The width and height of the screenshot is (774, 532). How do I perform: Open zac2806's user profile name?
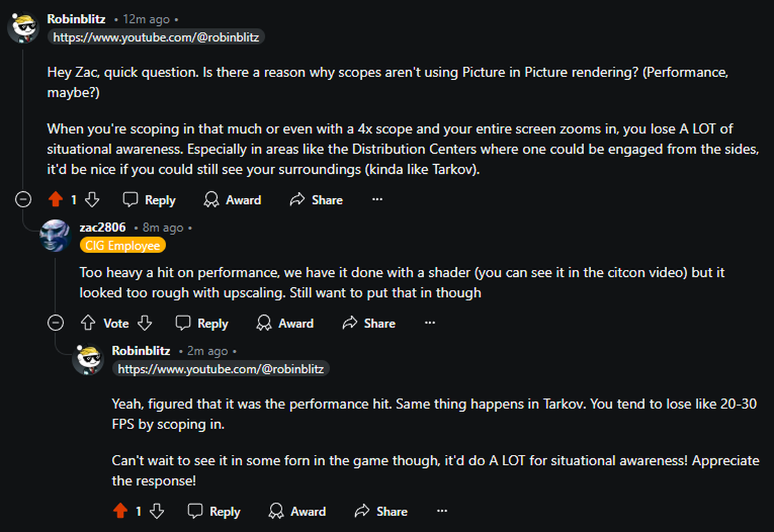102,227
